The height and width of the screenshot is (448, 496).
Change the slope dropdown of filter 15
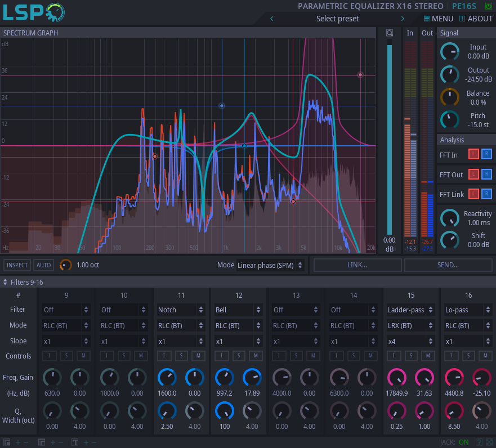[410, 341]
